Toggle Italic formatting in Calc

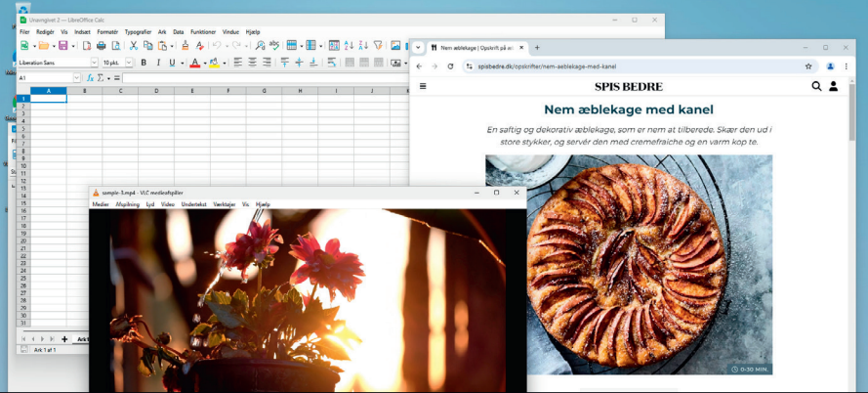[x=157, y=63]
